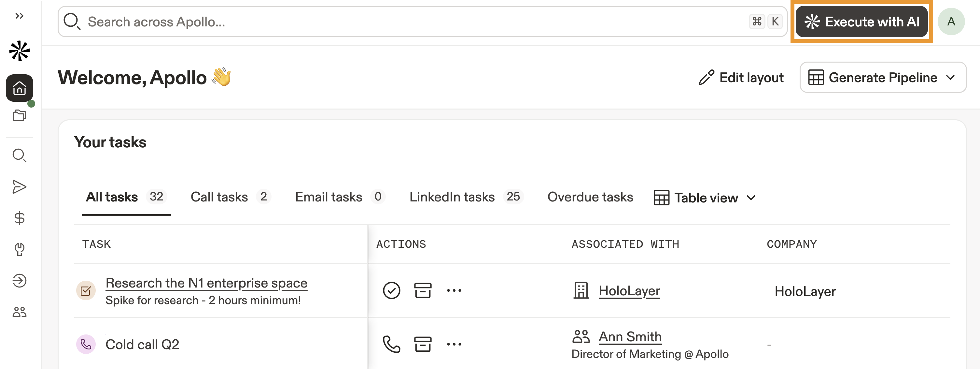
Task: Open the Table view dropdown
Action: click(x=705, y=198)
